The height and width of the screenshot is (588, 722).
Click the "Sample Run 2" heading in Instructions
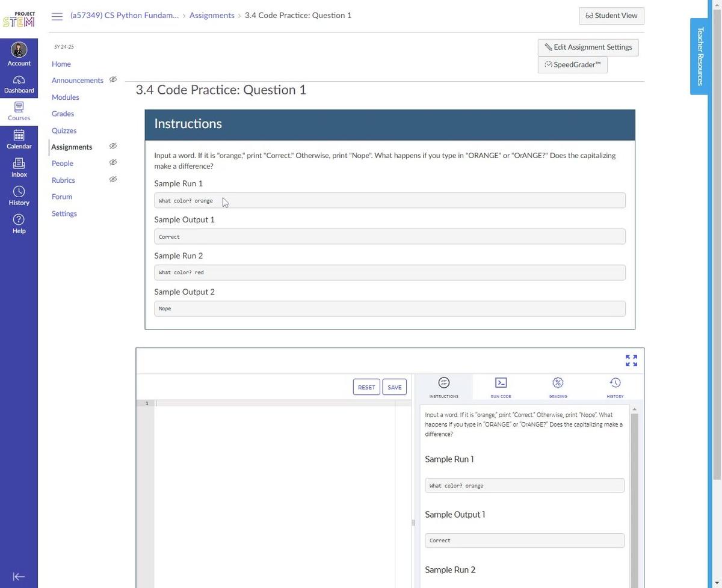click(179, 256)
